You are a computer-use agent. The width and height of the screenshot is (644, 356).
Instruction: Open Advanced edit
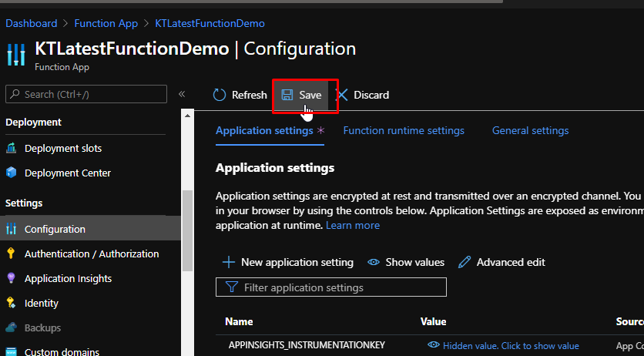pyautogui.click(x=501, y=262)
